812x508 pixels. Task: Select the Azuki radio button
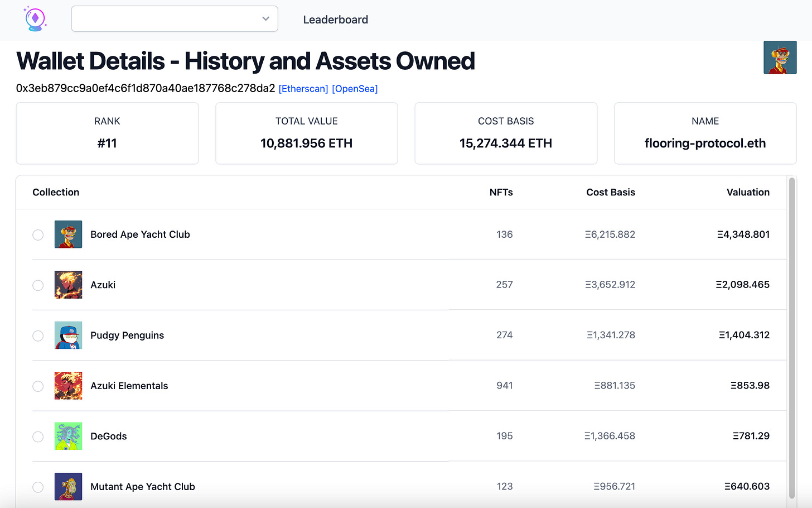pyautogui.click(x=38, y=285)
